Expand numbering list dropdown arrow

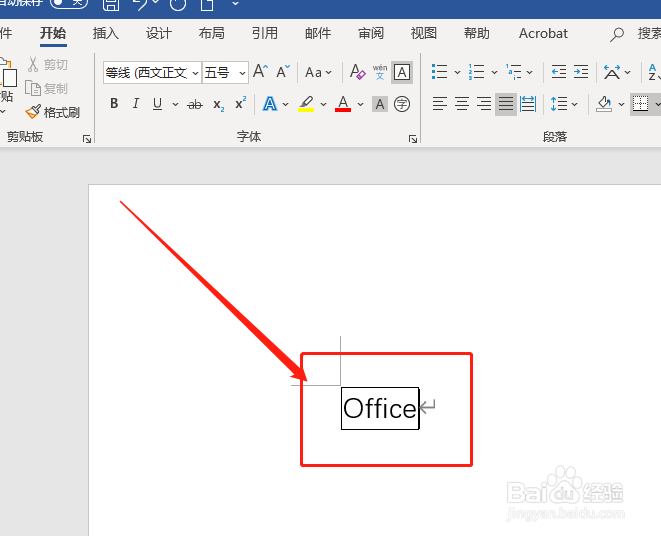(x=494, y=72)
